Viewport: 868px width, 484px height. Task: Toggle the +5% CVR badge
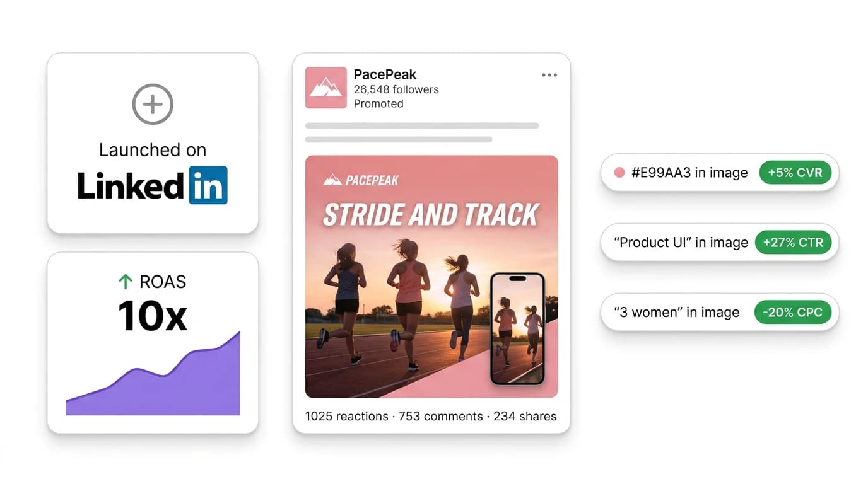pyautogui.click(x=795, y=172)
